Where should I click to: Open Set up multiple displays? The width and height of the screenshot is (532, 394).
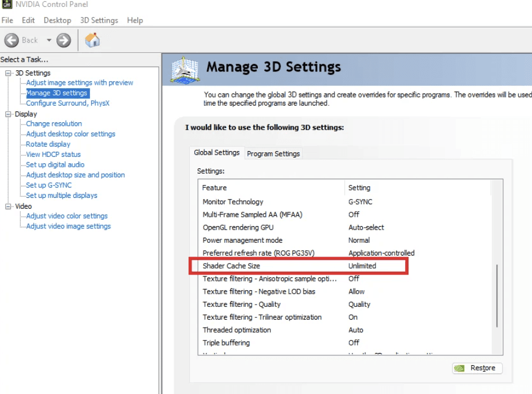[62, 196]
